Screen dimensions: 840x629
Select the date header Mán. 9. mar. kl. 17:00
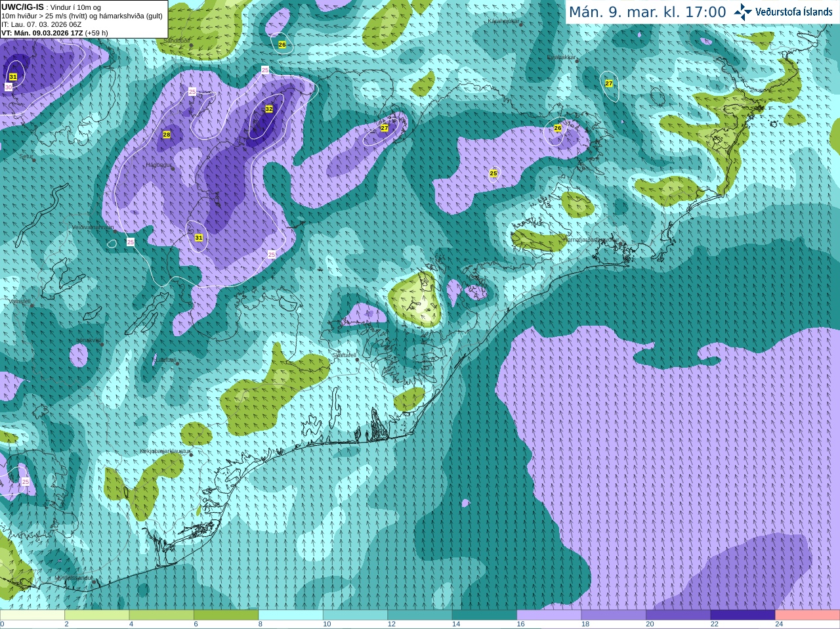click(647, 12)
